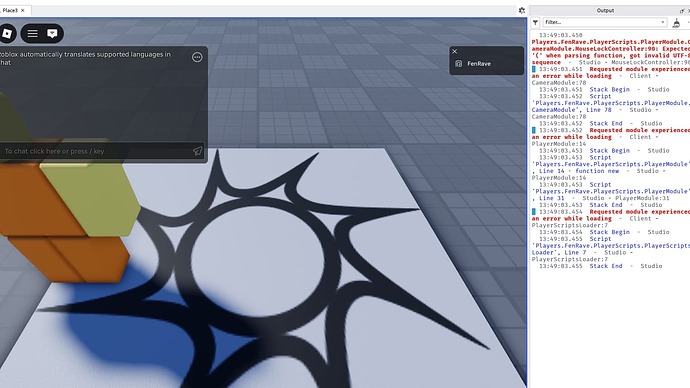This screenshot has width=690, height=388.
Task: Select the FenRave player entry
Action: click(487, 64)
